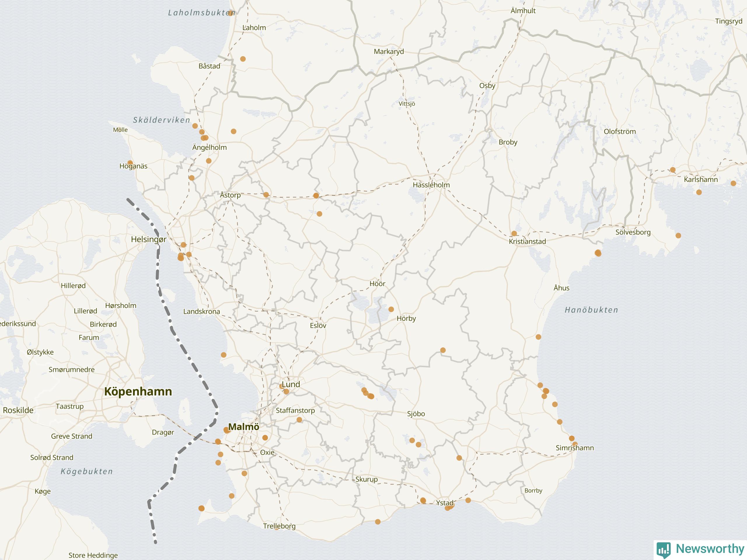The width and height of the screenshot is (747, 560).
Task: Click the Karlshamn label
Action: click(701, 180)
